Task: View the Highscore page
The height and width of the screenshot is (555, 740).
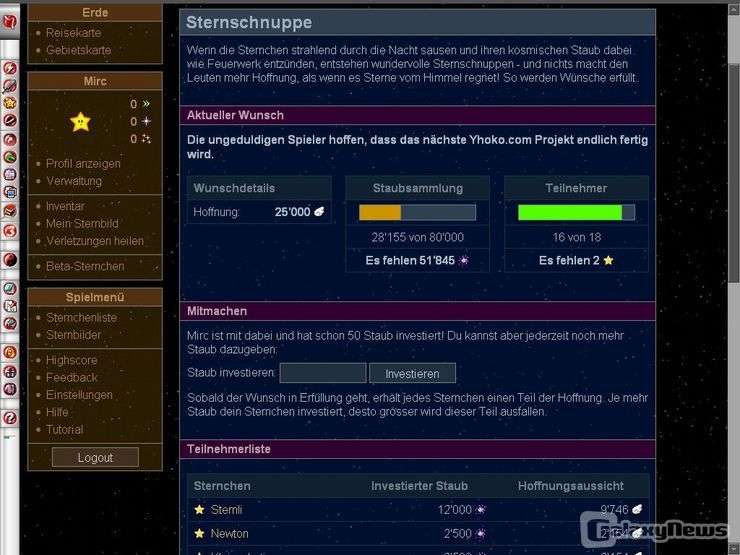Action: 71,360
